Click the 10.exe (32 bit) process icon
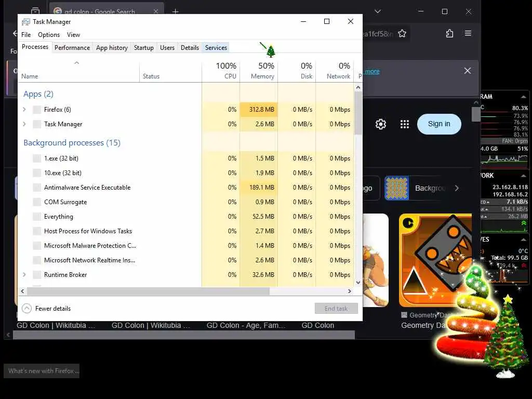The image size is (532, 399). click(37, 173)
